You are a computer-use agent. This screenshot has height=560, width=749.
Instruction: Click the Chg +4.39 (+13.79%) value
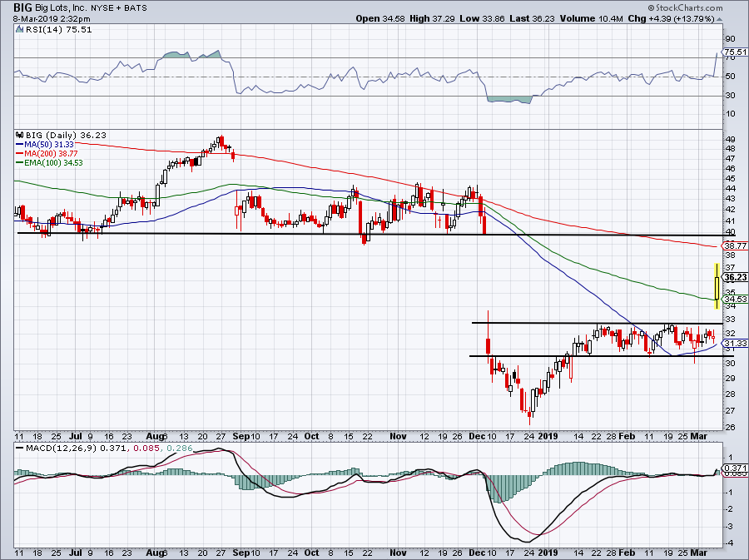[671, 18]
